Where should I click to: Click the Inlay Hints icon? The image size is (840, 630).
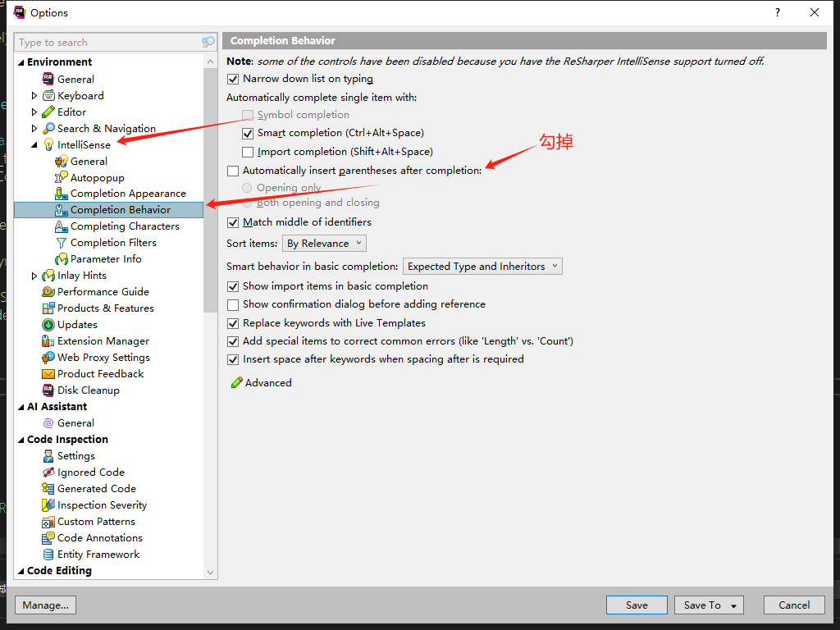(x=48, y=276)
